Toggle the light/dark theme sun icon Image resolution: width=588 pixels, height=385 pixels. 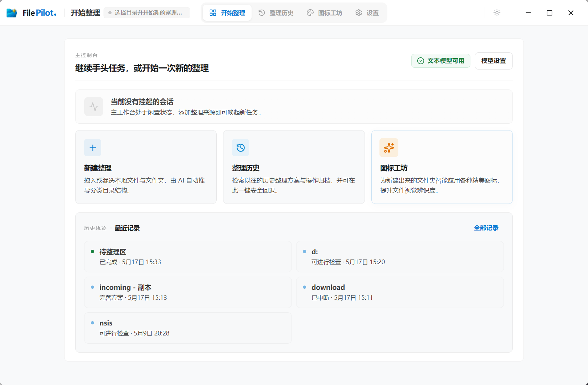[497, 13]
